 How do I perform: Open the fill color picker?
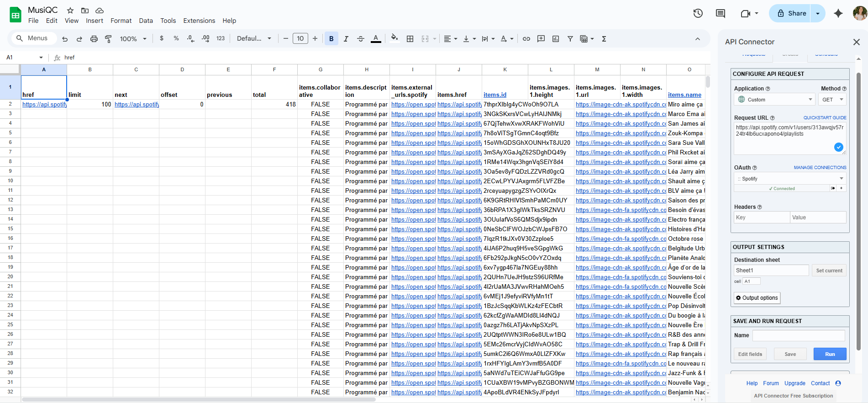click(x=395, y=39)
